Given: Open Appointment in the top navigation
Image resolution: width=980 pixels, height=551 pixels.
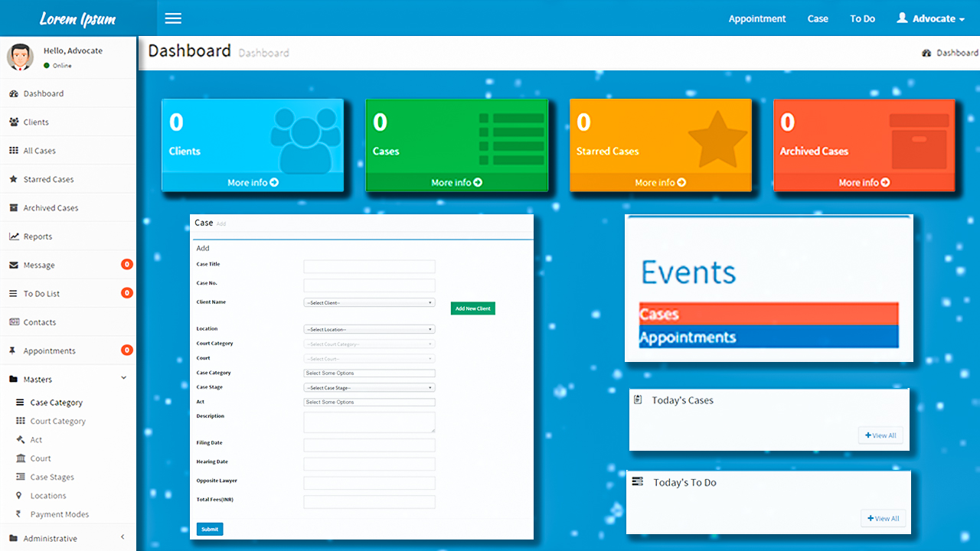Looking at the screenshot, I should tap(756, 18).
